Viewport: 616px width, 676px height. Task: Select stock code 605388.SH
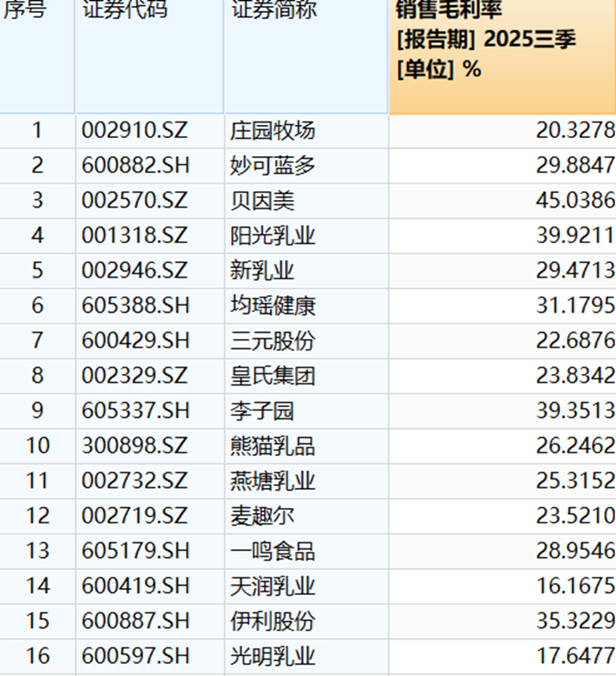coord(135,305)
